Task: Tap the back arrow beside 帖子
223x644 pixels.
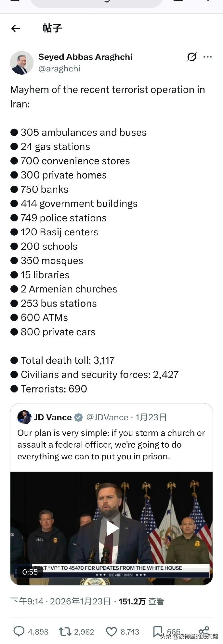Action: 16,29
